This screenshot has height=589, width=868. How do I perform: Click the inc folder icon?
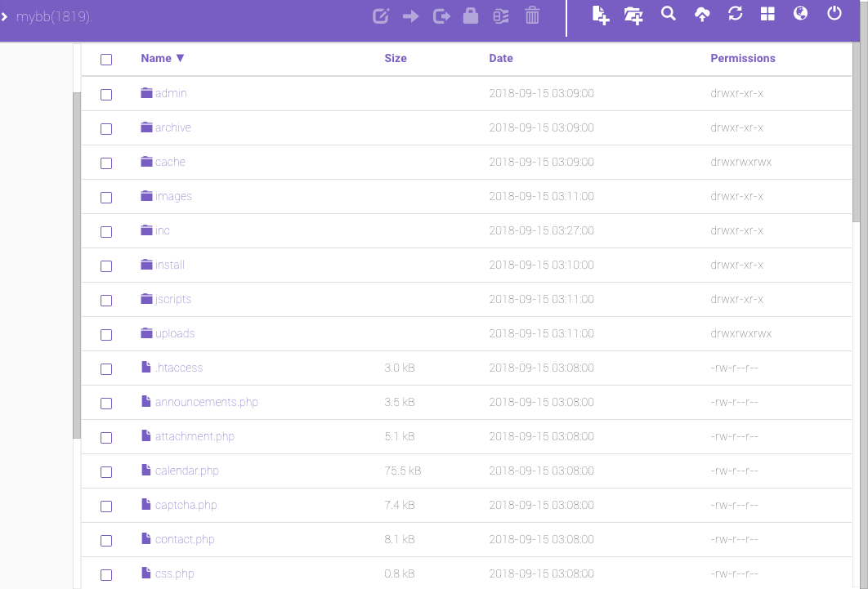(x=146, y=230)
